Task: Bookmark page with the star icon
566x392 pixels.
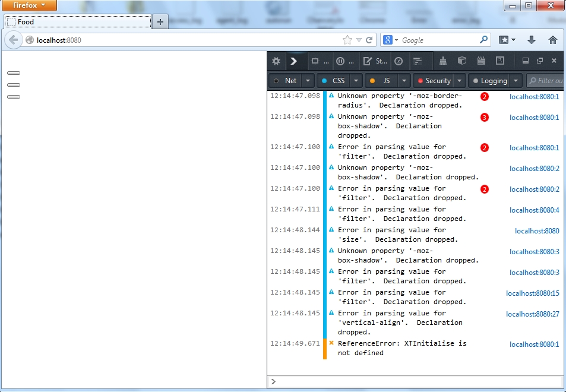Action: [x=347, y=40]
